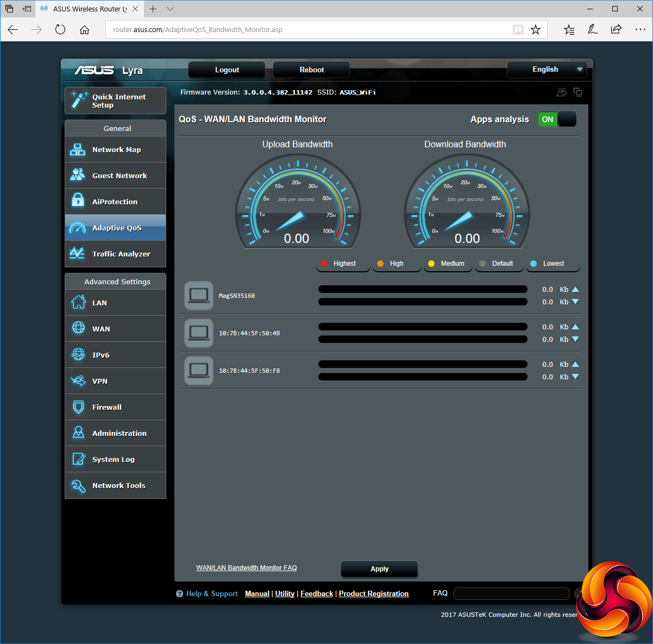Click the Logout button

click(227, 70)
